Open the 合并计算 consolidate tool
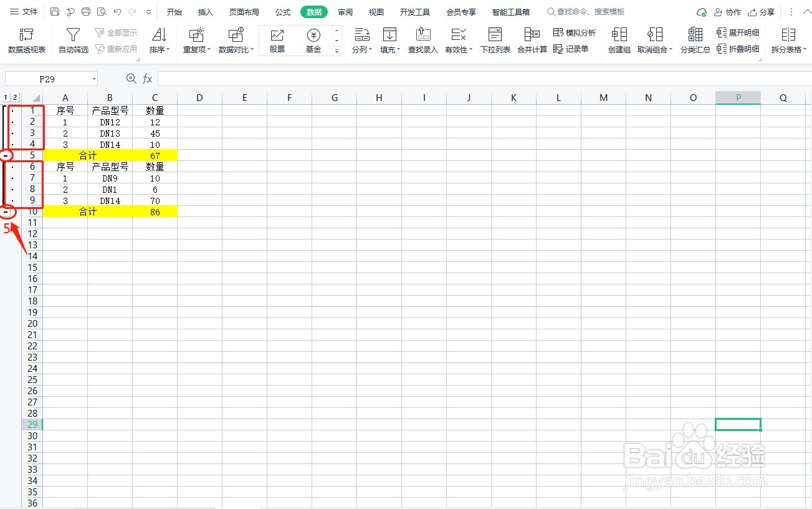The height and width of the screenshot is (509, 812). coord(532,41)
